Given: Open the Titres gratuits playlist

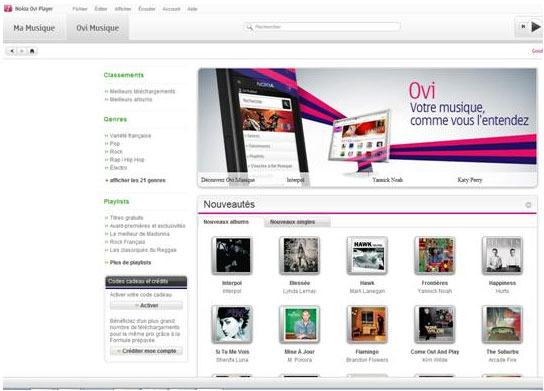Looking at the screenshot, I should [126, 218].
